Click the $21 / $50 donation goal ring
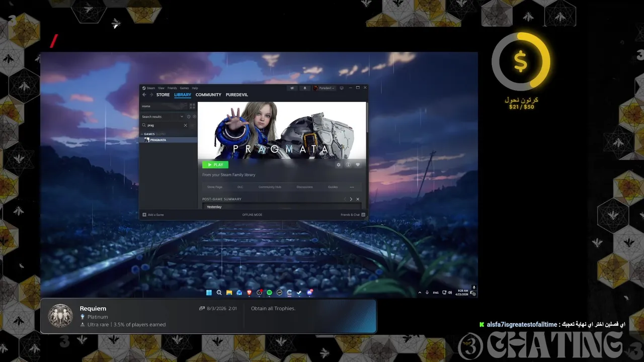 (x=521, y=62)
